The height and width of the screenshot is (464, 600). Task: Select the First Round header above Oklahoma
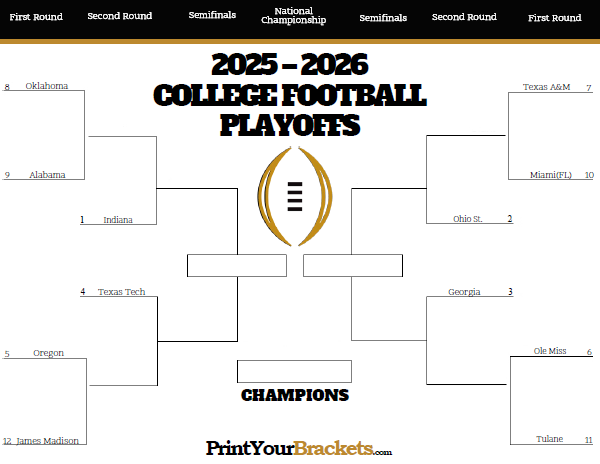point(35,17)
